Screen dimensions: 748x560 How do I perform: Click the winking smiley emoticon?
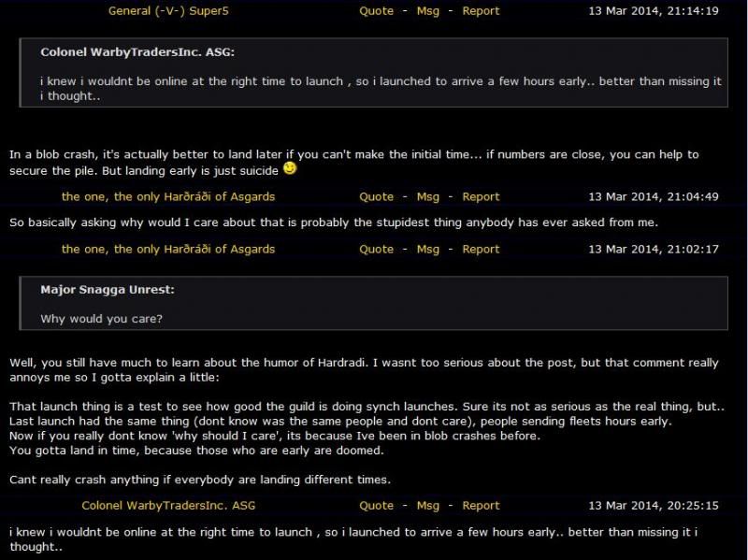coord(290,168)
